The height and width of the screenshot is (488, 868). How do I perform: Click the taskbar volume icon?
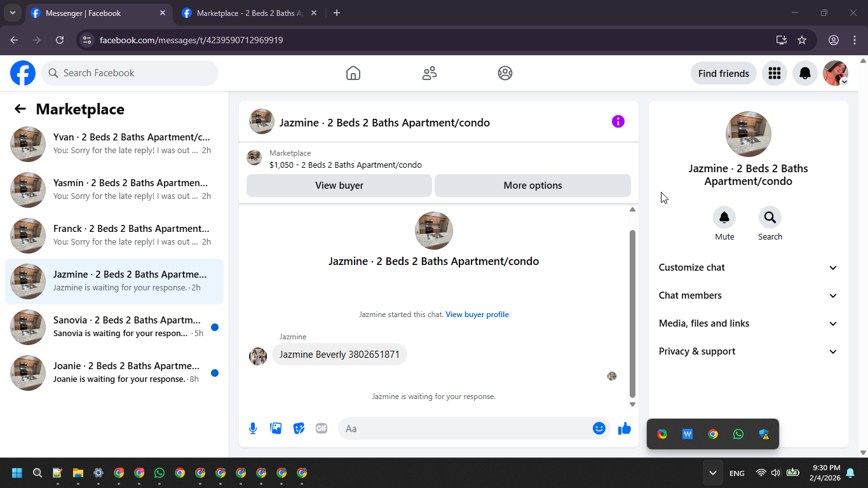pyautogui.click(x=775, y=473)
